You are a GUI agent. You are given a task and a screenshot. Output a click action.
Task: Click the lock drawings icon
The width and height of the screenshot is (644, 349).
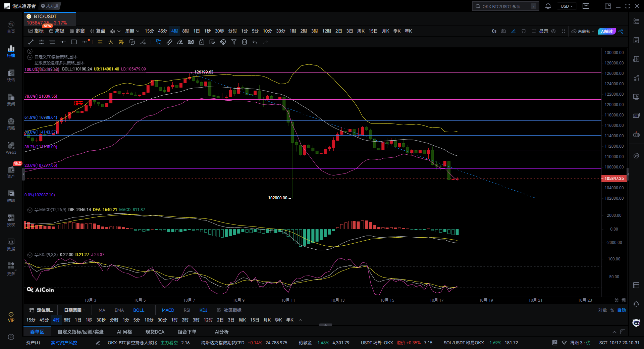[202, 42]
